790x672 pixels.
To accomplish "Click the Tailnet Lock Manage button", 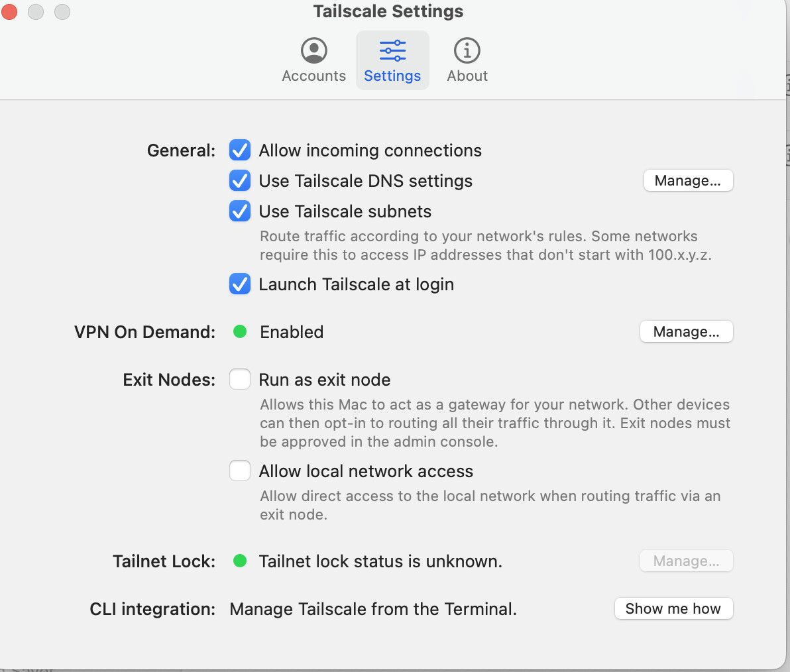I will 686,561.
